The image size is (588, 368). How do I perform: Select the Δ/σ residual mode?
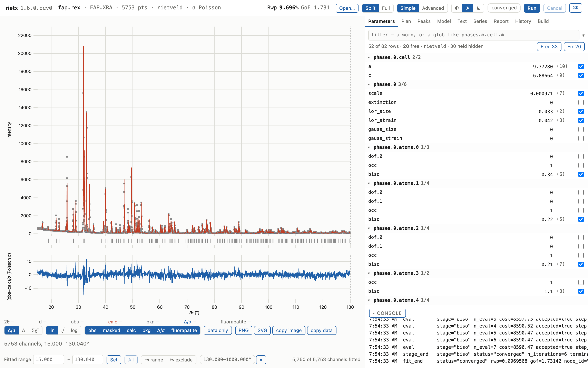(11, 330)
